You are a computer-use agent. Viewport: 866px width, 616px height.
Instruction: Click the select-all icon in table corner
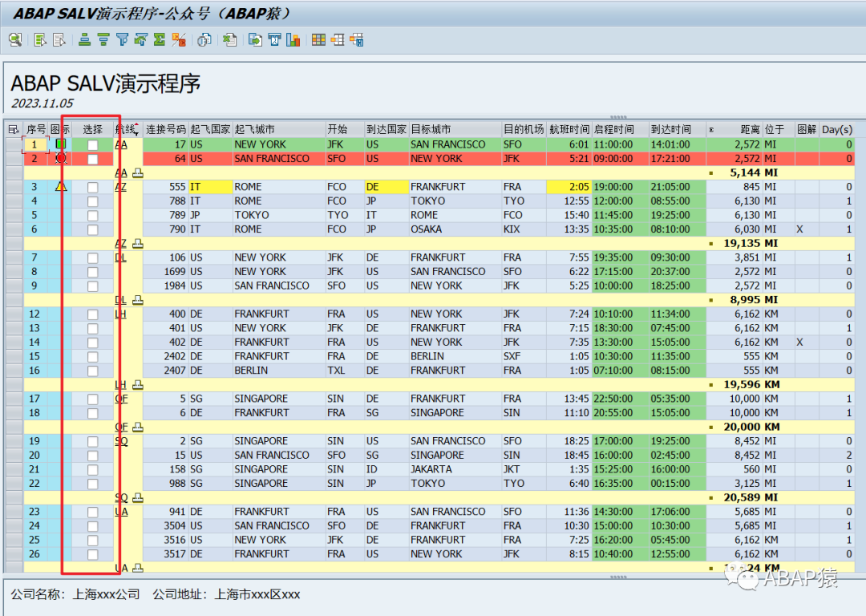14,129
